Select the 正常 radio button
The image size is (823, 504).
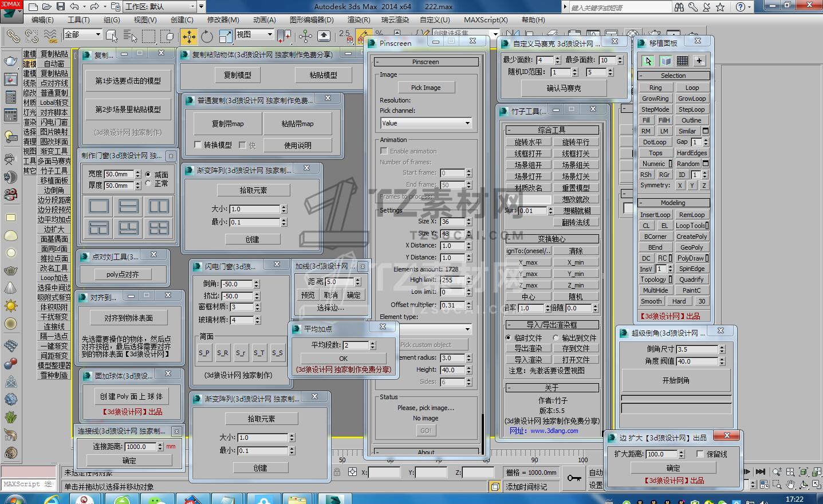tap(149, 184)
